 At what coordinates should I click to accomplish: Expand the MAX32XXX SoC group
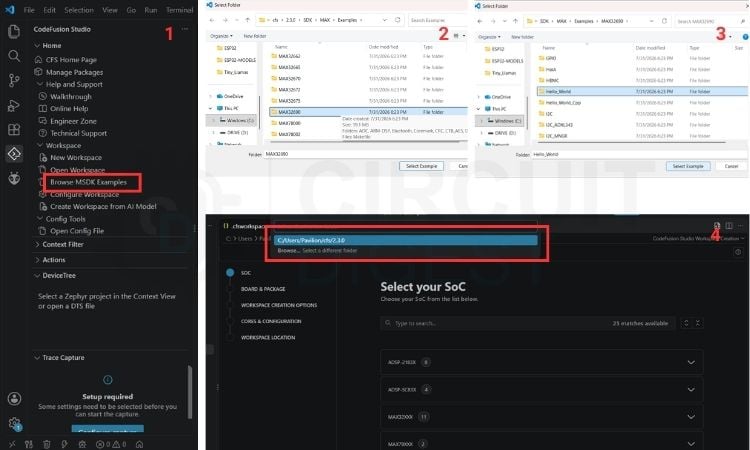[x=541, y=417]
